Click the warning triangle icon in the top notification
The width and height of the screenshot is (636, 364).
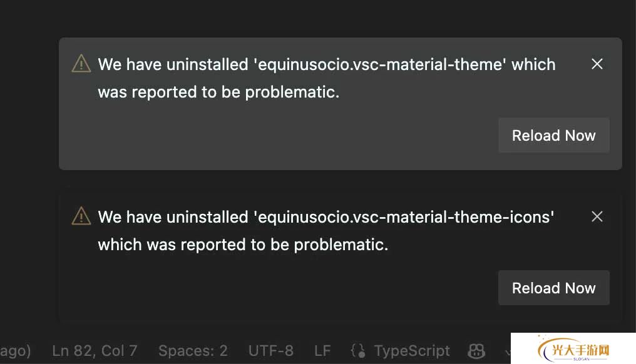coord(81,64)
